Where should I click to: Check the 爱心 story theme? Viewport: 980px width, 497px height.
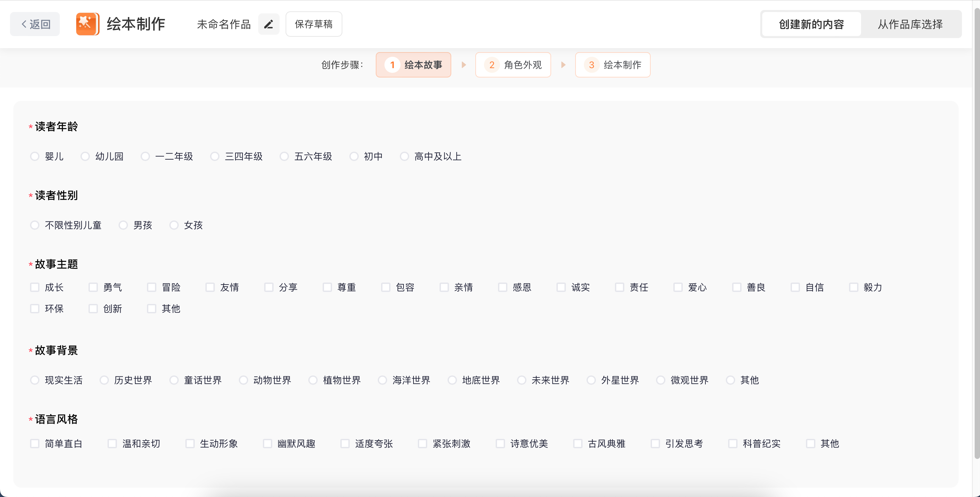(x=678, y=287)
